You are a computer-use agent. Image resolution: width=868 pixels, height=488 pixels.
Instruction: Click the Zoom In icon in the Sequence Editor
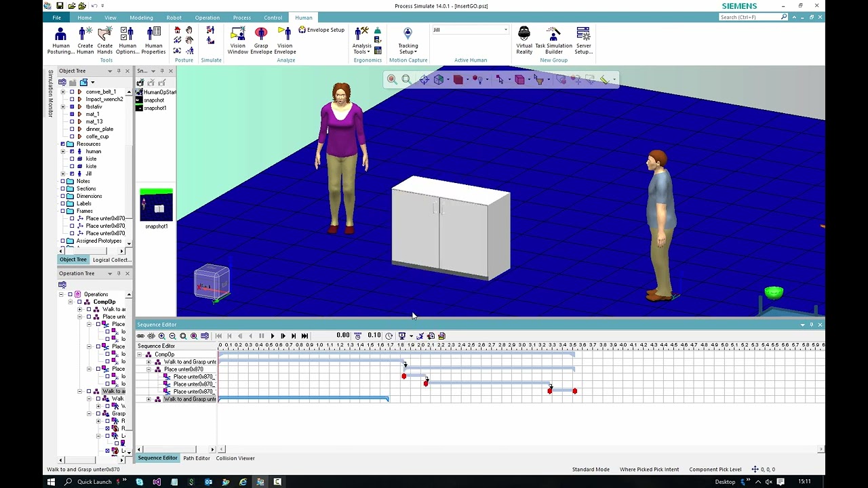click(x=161, y=335)
